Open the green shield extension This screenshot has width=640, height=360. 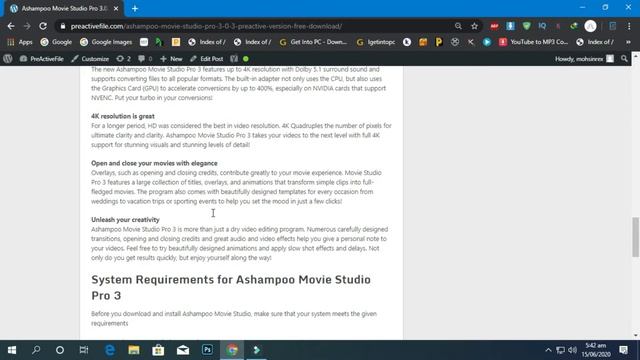[x=527, y=26]
